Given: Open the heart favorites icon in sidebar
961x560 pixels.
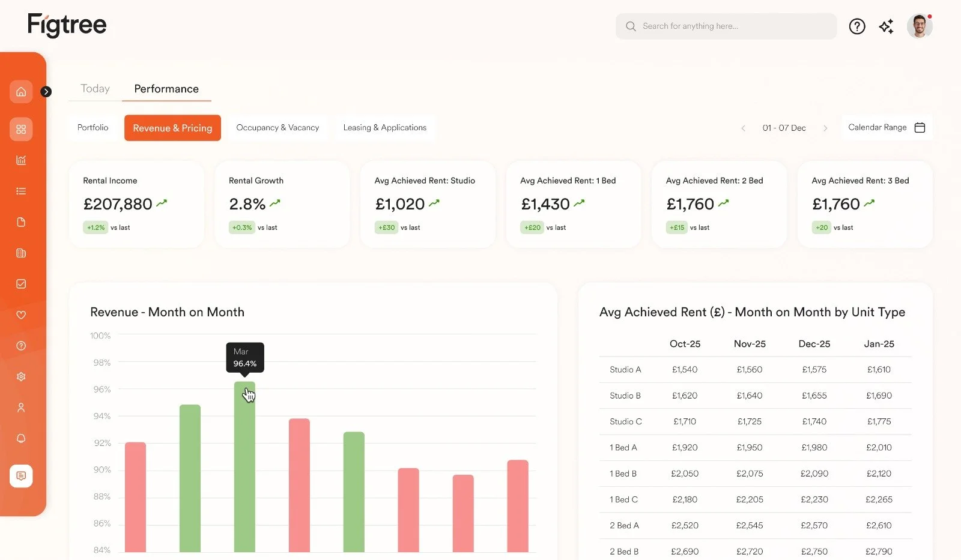Looking at the screenshot, I should click(x=21, y=315).
